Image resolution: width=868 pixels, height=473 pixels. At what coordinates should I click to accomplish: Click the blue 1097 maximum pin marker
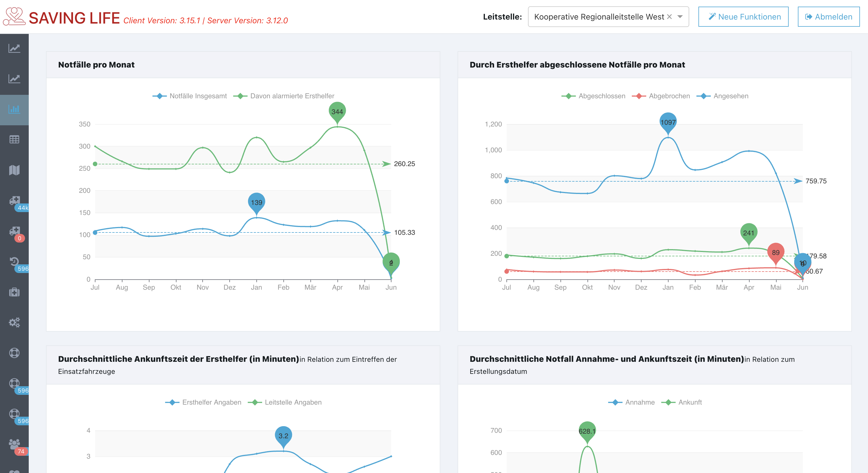tap(668, 122)
